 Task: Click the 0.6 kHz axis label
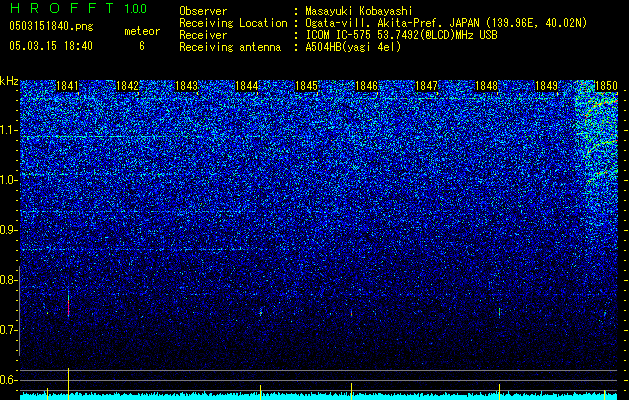point(9,380)
